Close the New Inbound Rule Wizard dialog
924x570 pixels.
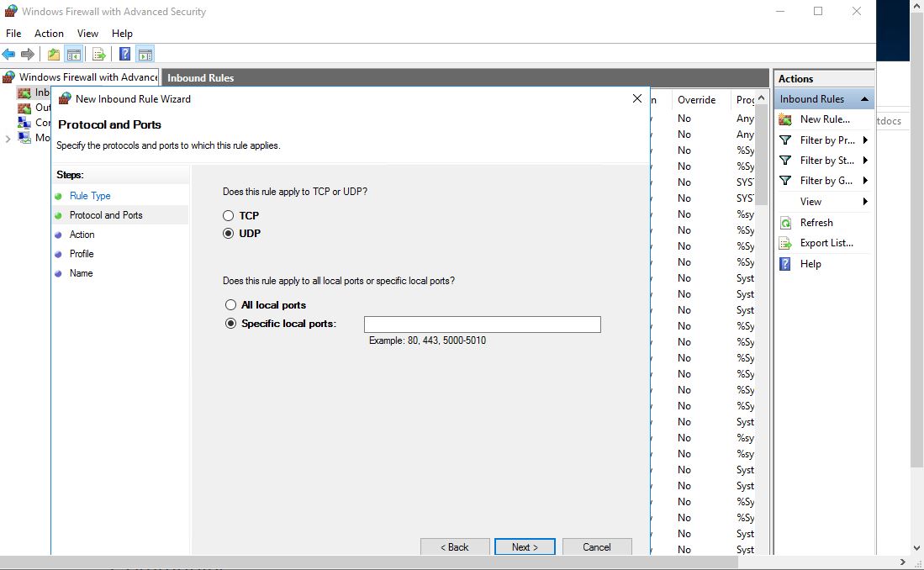(637, 98)
